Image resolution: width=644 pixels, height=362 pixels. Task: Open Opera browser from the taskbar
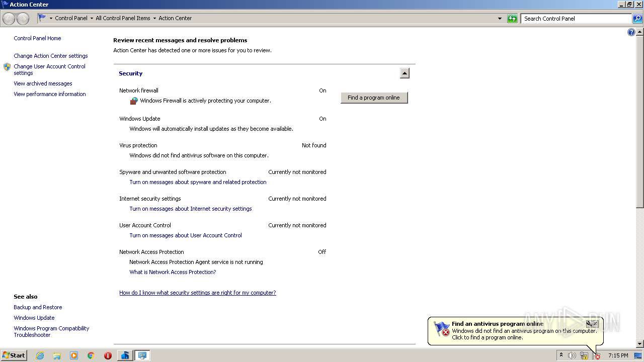point(108,355)
